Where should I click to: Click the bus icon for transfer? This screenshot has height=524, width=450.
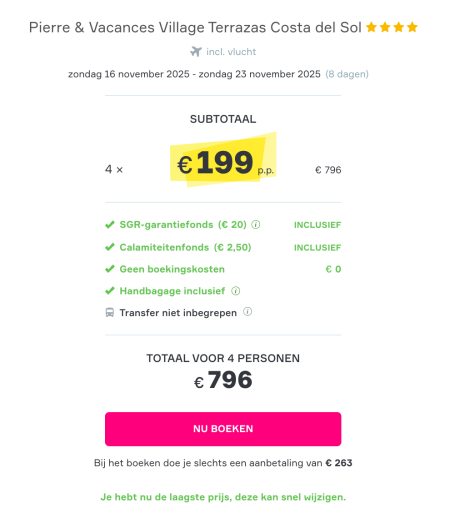point(110,313)
